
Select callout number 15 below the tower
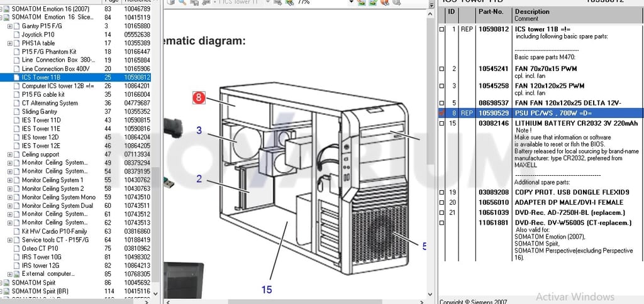(267, 290)
